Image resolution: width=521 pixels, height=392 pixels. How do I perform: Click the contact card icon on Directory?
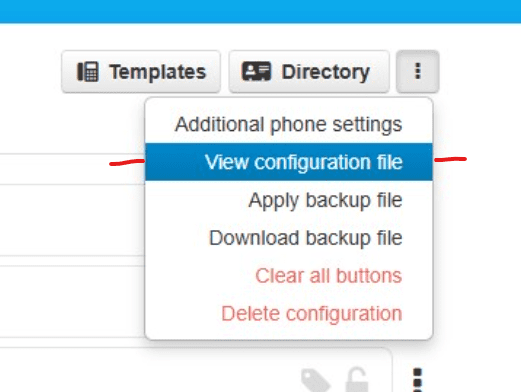pyautogui.click(x=256, y=71)
